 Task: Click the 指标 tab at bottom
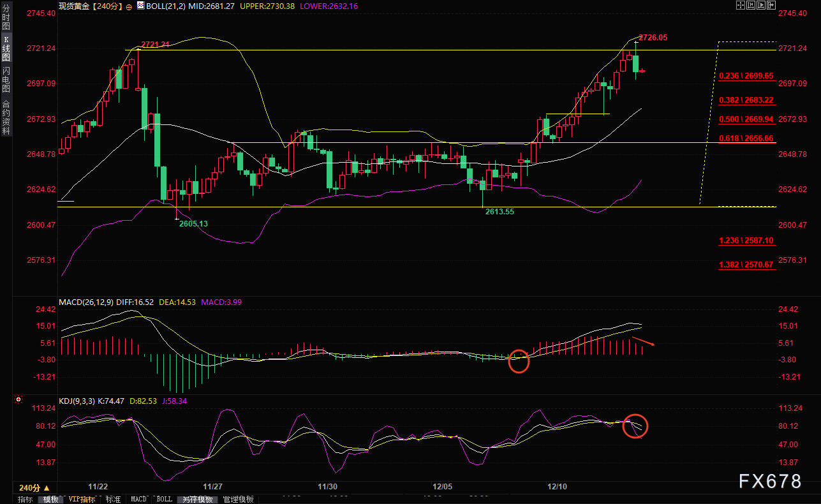tap(26, 500)
